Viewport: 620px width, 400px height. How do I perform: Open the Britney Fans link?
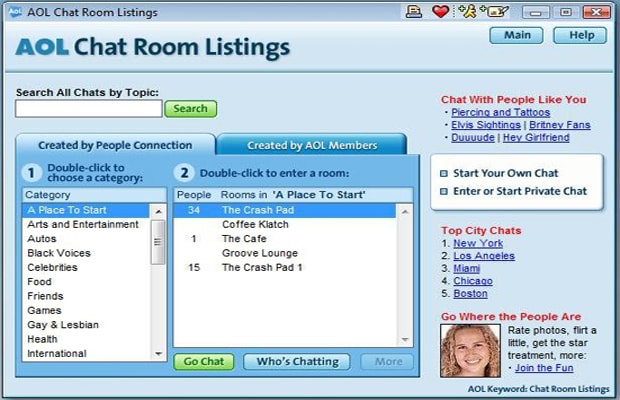[x=560, y=125]
